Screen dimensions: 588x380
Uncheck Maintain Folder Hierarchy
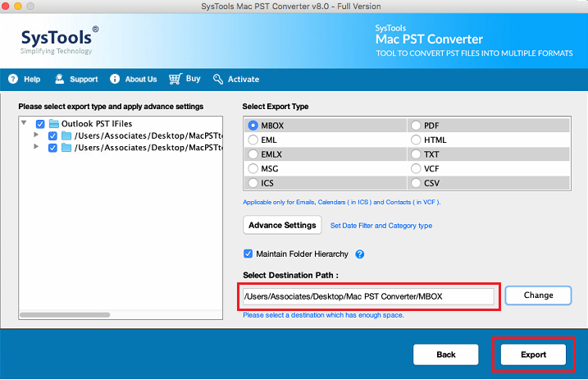[x=248, y=254]
